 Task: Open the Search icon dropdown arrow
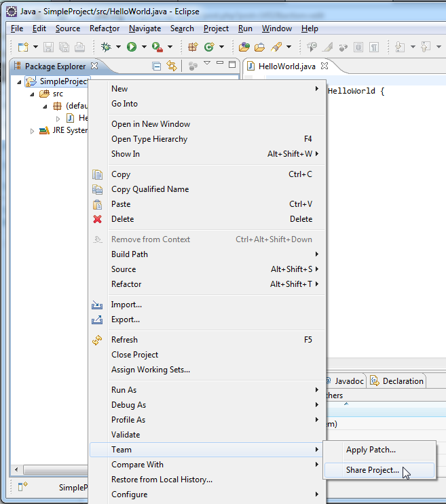pyautogui.click(x=289, y=47)
